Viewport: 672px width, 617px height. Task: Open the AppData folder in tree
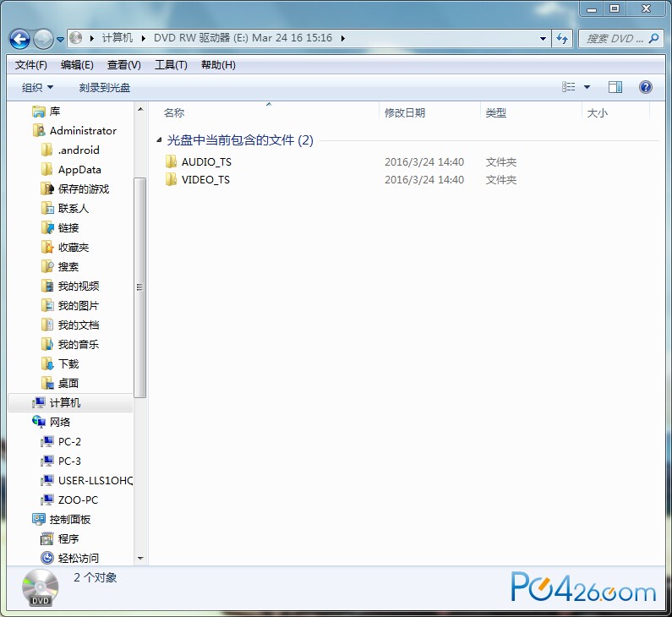click(71, 170)
